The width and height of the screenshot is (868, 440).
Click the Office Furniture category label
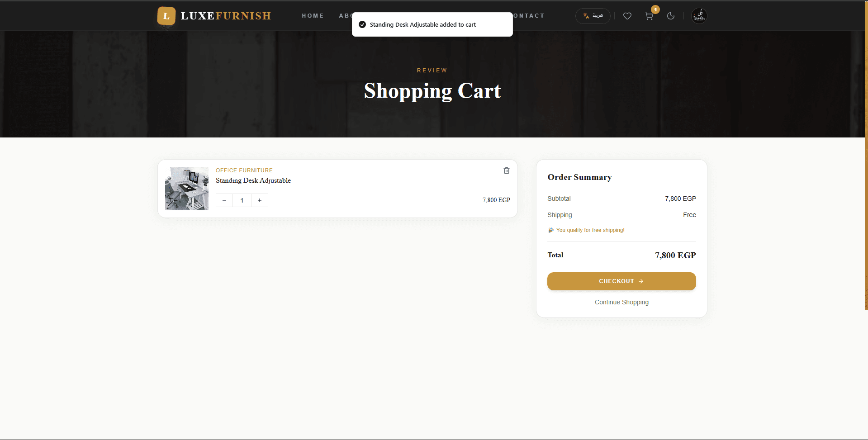244,170
